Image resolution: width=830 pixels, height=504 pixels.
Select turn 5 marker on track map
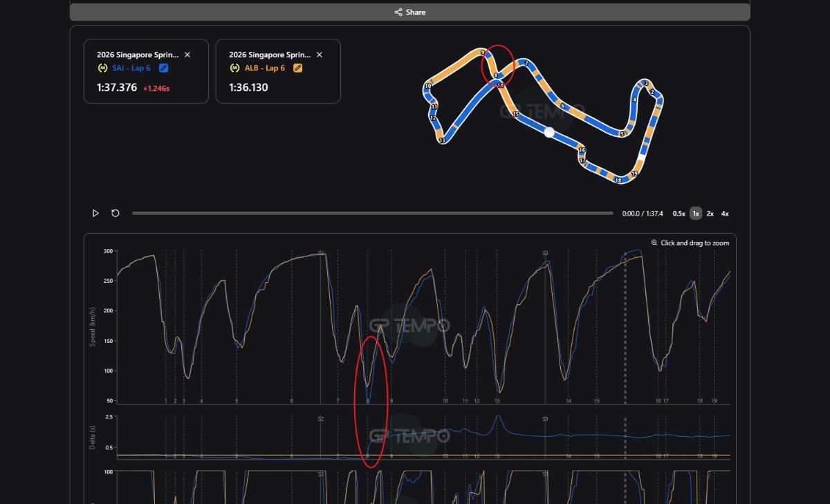(622, 134)
